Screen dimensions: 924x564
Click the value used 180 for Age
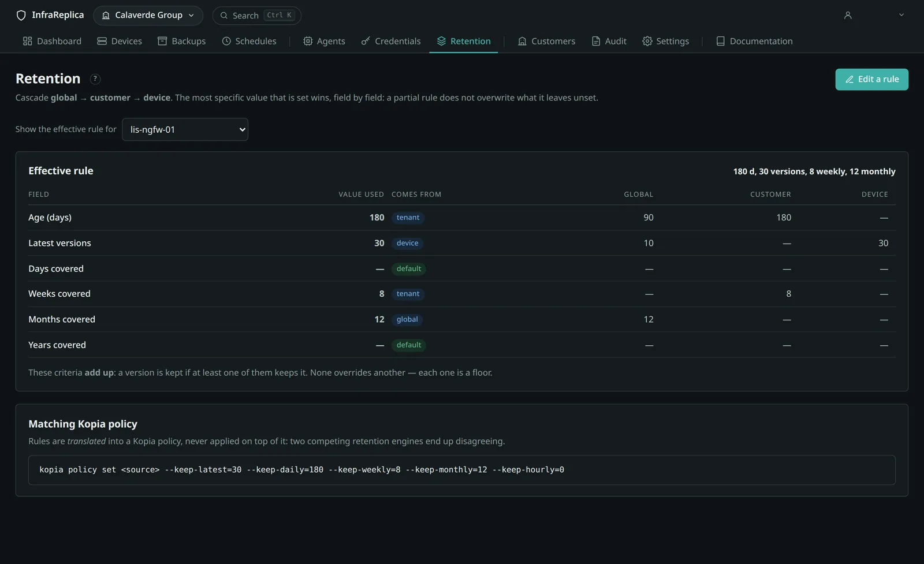377,218
